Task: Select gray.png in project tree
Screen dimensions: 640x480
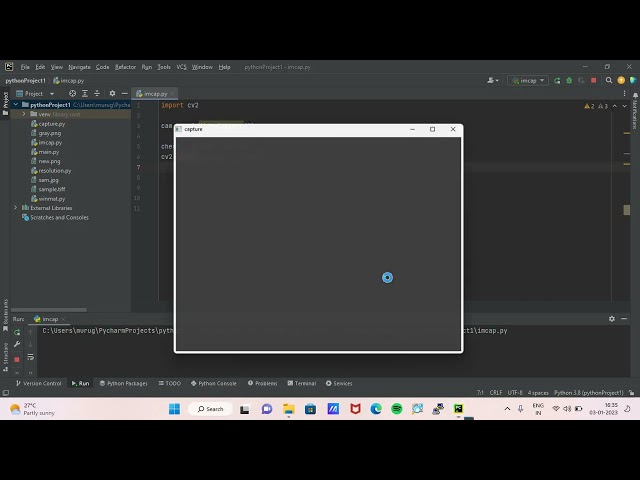Action: [50, 133]
